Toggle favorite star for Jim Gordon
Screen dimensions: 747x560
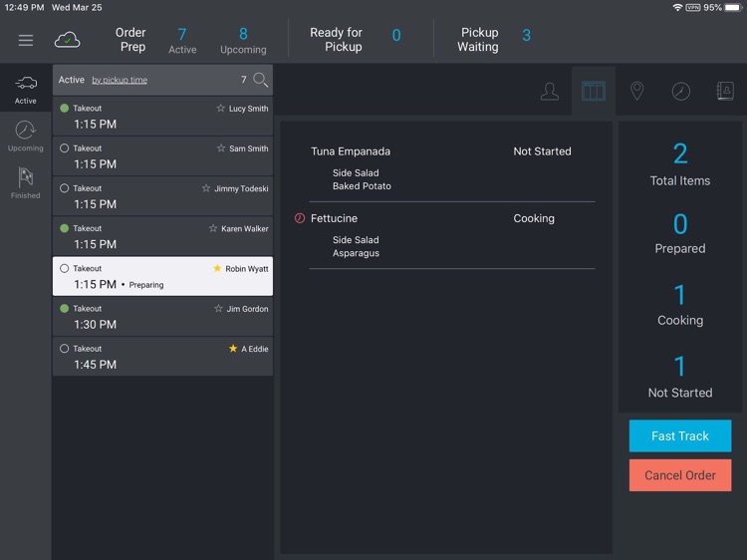218,308
